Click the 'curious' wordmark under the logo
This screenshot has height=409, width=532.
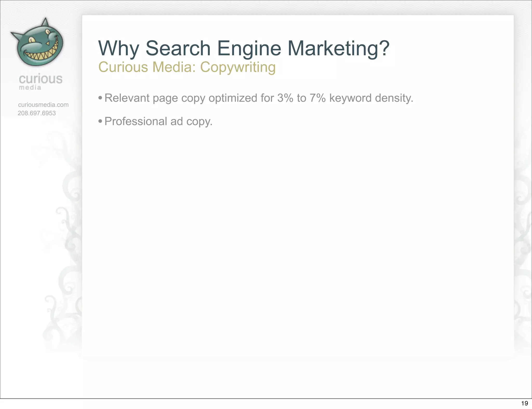click(x=41, y=79)
